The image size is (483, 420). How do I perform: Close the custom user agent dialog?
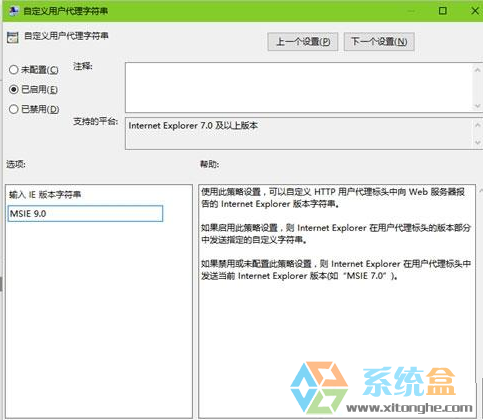click(475, 11)
